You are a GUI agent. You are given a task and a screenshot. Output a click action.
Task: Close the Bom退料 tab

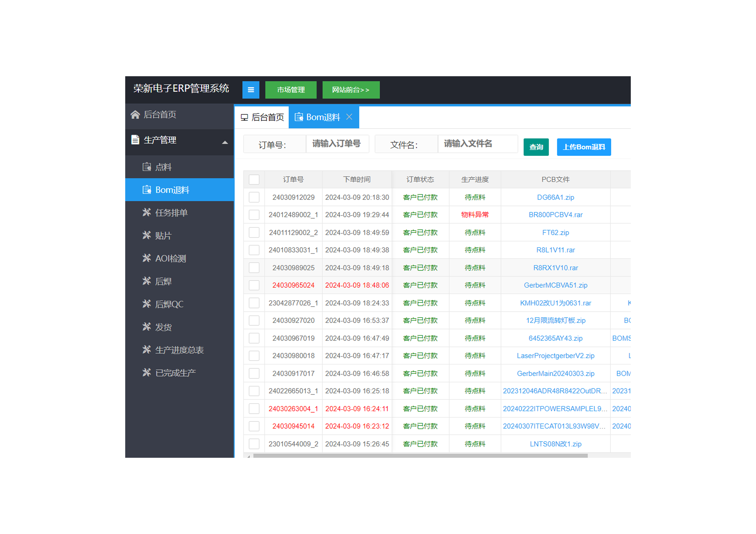tap(349, 117)
